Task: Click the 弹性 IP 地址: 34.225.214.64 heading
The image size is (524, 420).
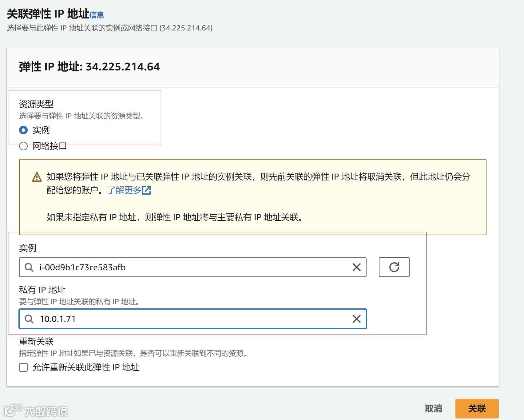Action: [89, 67]
